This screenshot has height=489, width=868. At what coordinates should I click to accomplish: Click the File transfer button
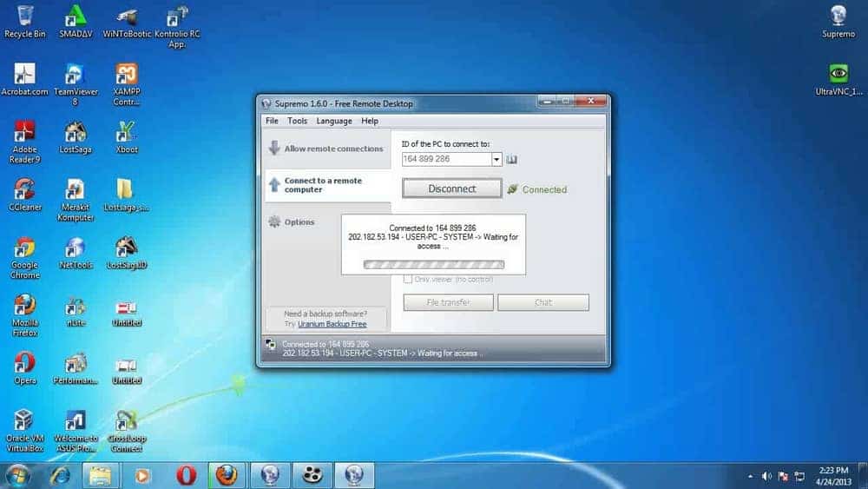pos(449,302)
